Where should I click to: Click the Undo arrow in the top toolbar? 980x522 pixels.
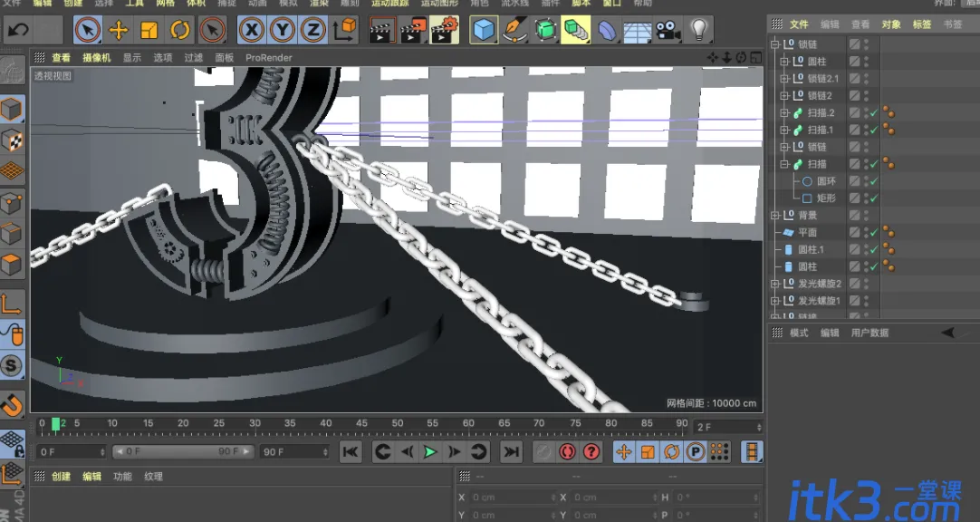(19, 29)
